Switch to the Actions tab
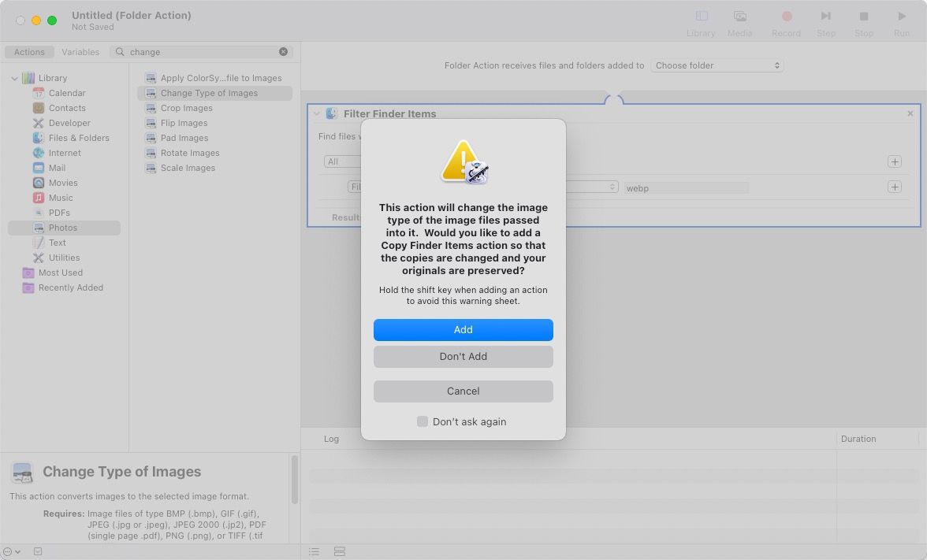The width and height of the screenshot is (927, 560). point(29,52)
